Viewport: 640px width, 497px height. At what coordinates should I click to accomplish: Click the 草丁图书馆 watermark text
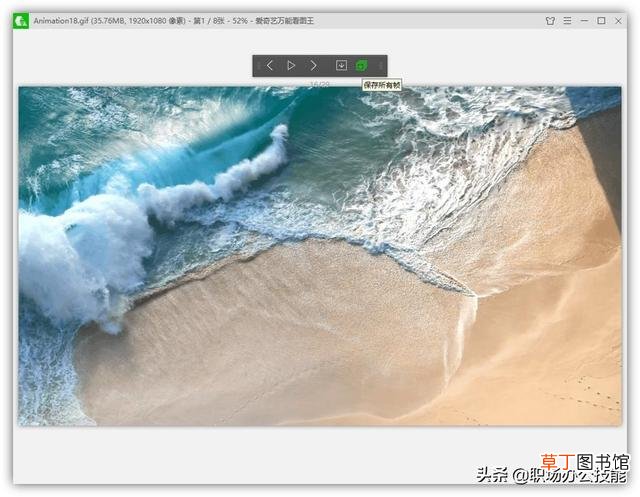click(585, 462)
